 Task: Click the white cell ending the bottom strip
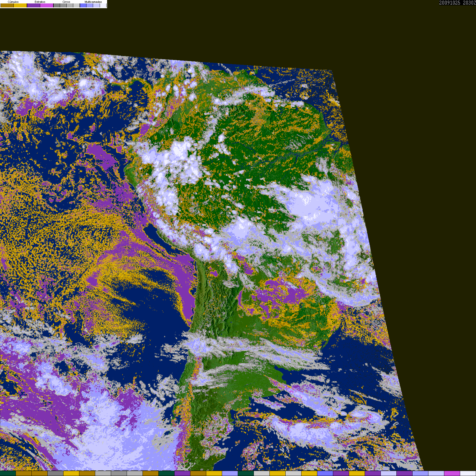[x=468, y=473]
